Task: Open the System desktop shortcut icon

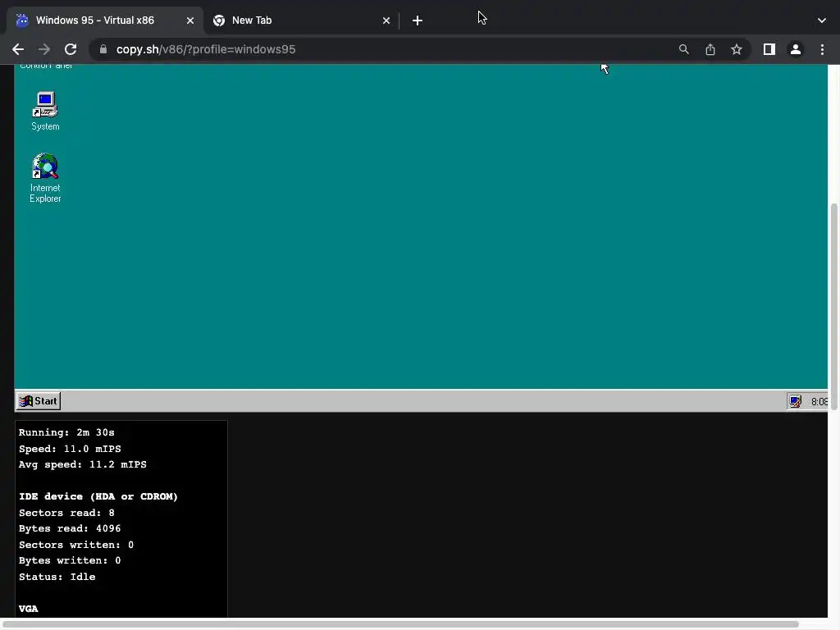Action: coord(45,111)
